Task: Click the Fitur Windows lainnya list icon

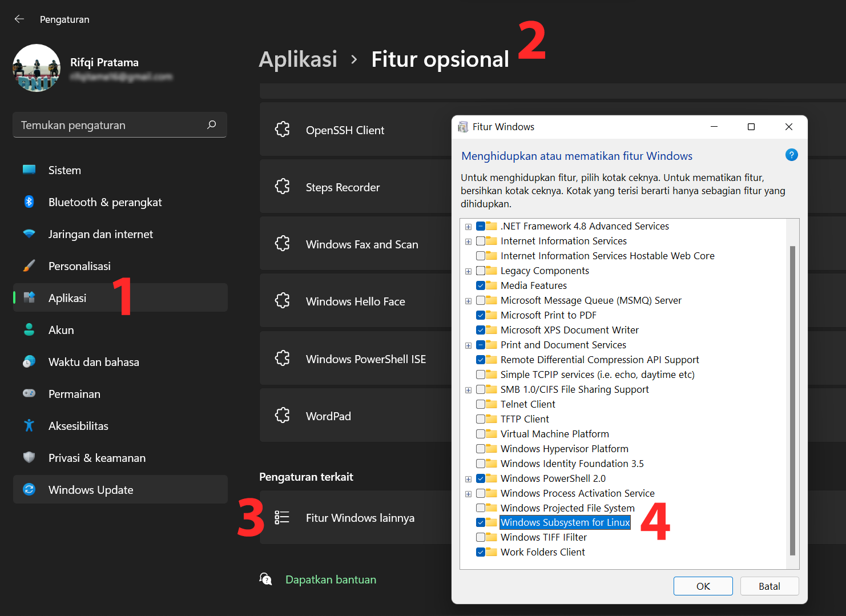Action: 282,517
